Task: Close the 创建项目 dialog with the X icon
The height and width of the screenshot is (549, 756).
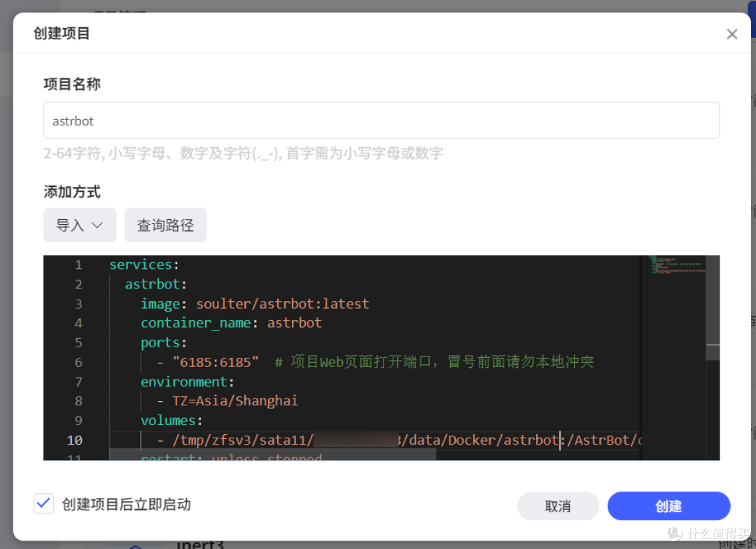Action: pos(732,34)
